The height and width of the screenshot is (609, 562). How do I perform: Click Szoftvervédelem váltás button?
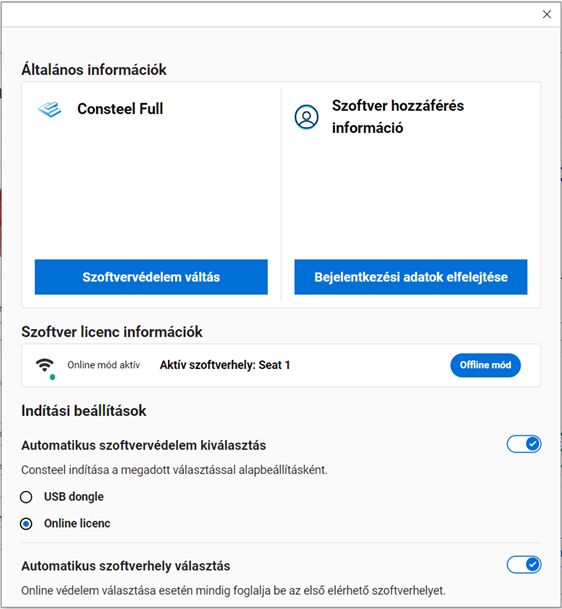tap(151, 277)
